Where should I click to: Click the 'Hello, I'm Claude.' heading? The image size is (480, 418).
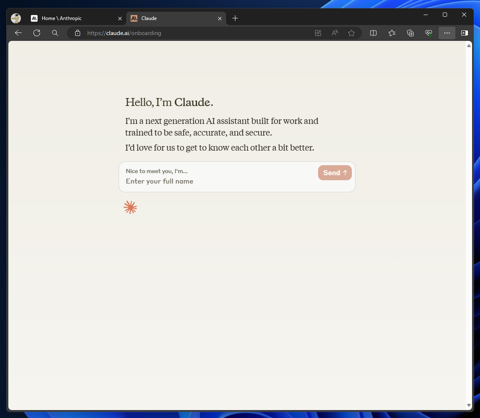click(169, 102)
